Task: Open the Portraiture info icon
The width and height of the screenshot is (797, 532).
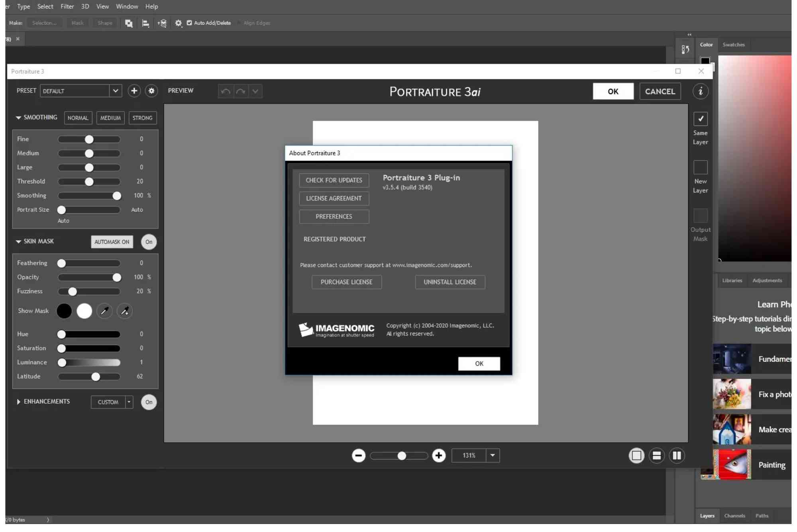Action: tap(700, 91)
